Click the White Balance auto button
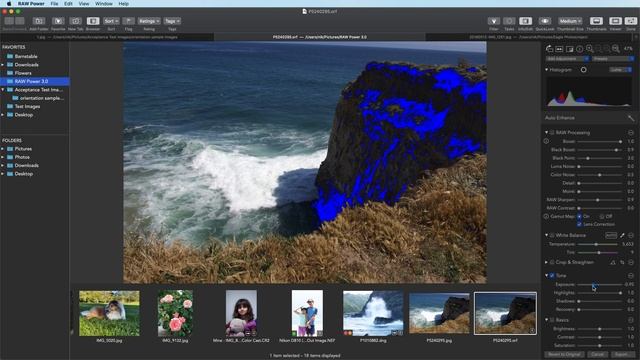The width and height of the screenshot is (640, 360). pyautogui.click(x=611, y=236)
